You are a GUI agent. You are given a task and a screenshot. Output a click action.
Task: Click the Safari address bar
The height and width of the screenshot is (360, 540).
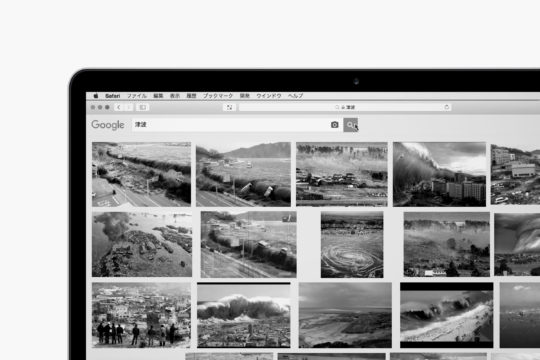[x=345, y=107]
